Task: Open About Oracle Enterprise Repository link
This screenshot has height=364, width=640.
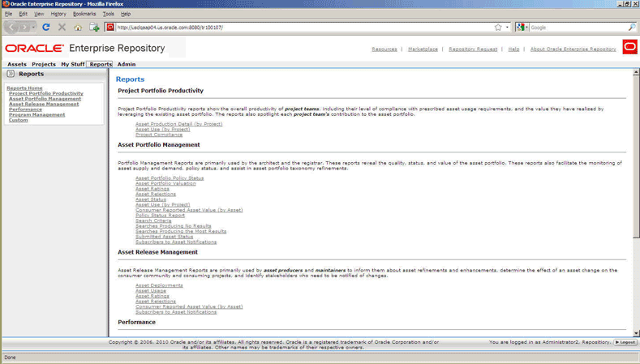Action: tap(573, 49)
